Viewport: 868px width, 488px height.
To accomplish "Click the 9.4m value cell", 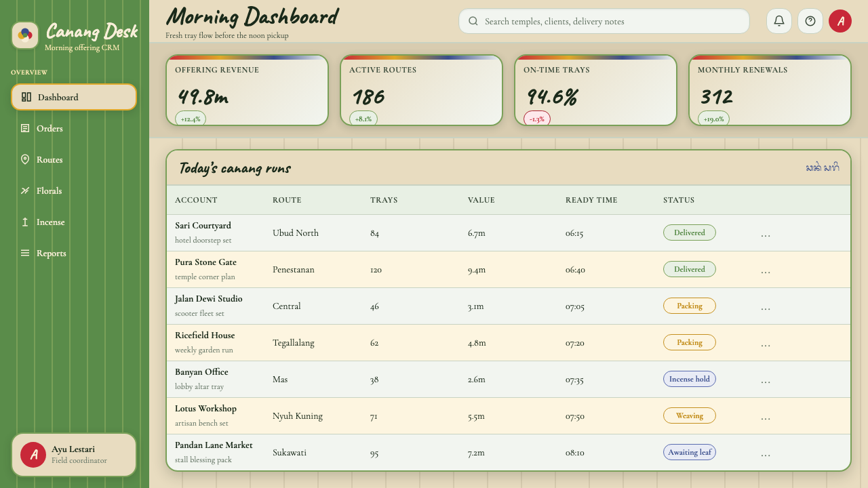I will 477,270.
